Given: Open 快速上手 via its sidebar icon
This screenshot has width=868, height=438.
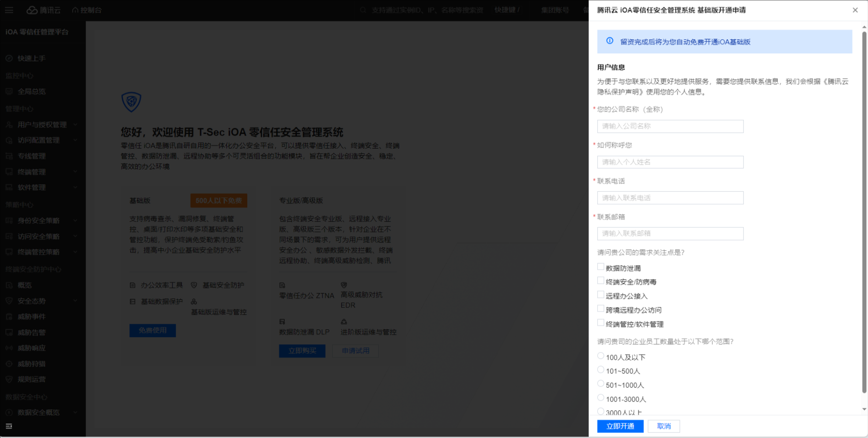Looking at the screenshot, I should click(9, 58).
